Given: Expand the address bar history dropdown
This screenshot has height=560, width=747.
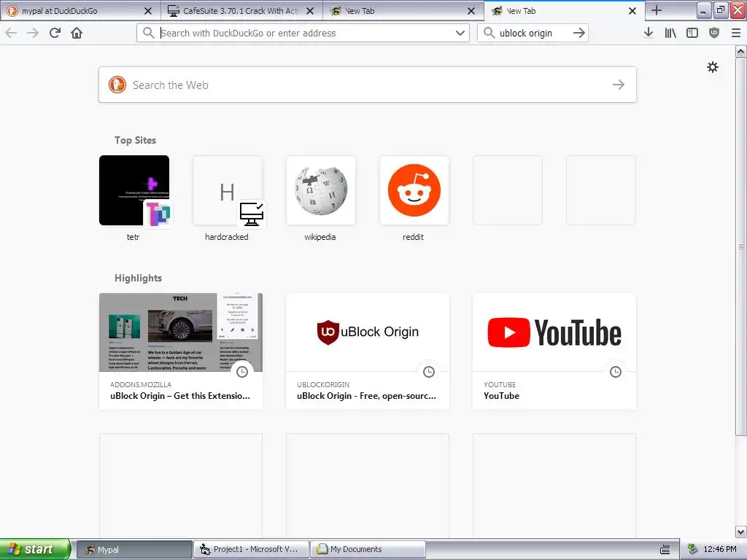Looking at the screenshot, I should (x=460, y=33).
